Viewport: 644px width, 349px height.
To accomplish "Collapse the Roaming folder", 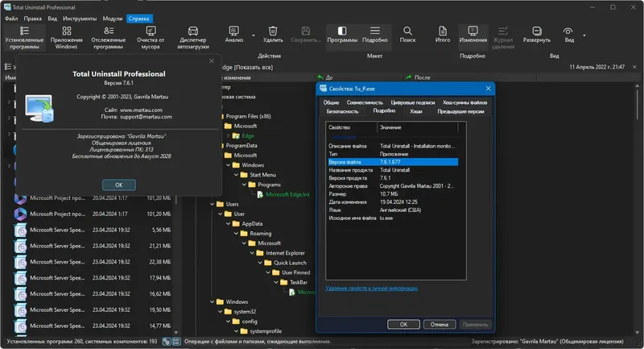I will pyautogui.click(x=237, y=234).
